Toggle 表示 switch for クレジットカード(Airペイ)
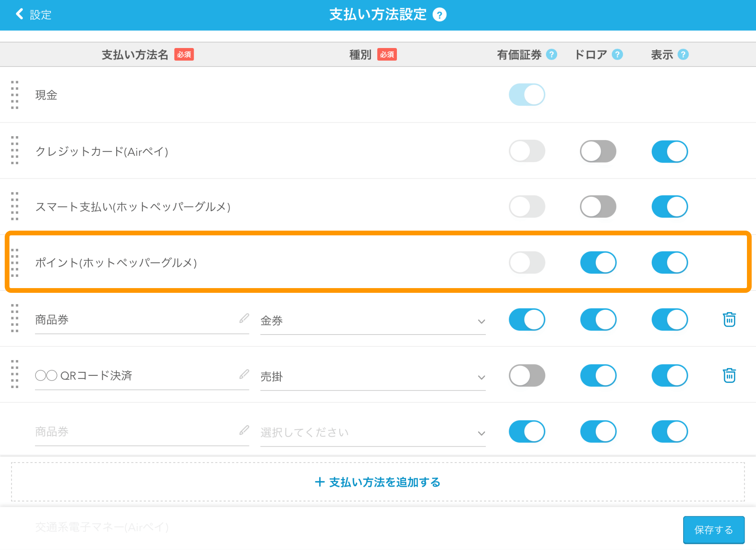Screen dimensions: 756x551 [x=669, y=152]
